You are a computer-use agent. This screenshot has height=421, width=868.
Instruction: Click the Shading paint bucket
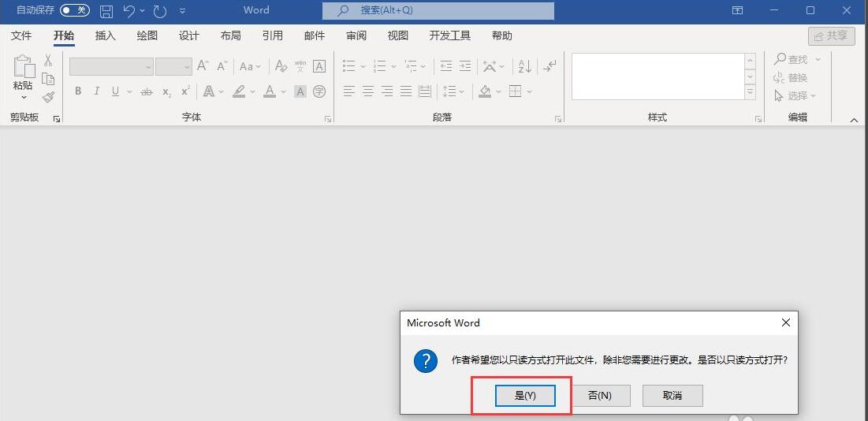(485, 91)
